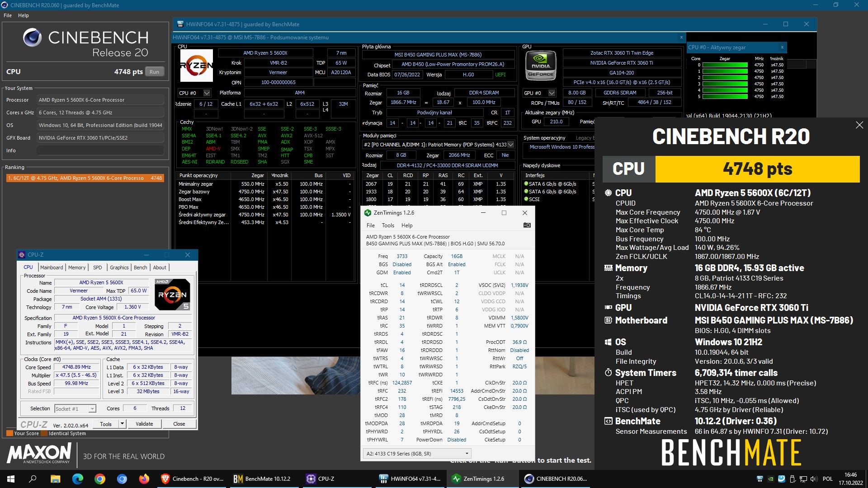This screenshot has height=488, width=868.
Task: Click the Run button for the CPU test
Action: coord(155,72)
